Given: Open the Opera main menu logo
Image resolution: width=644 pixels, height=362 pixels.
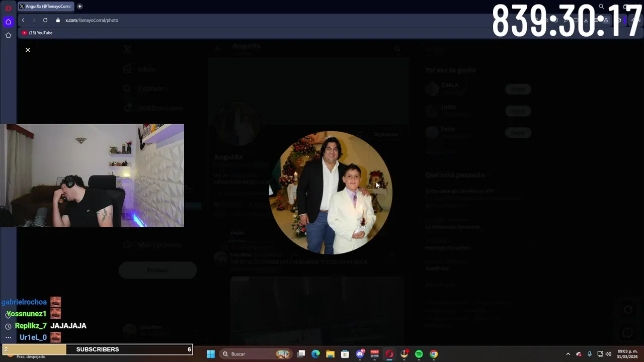Looking at the screenshot, I should pyautogui.click(x=8, y=8).
